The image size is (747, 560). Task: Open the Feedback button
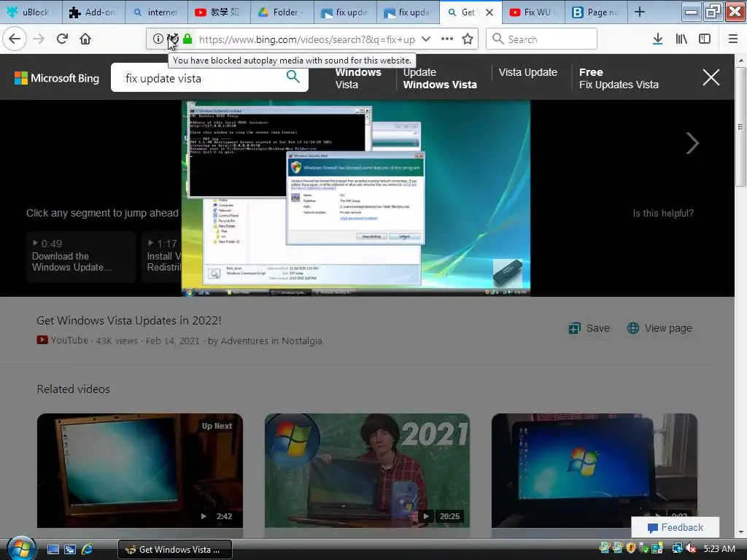(x=675, y=527)
